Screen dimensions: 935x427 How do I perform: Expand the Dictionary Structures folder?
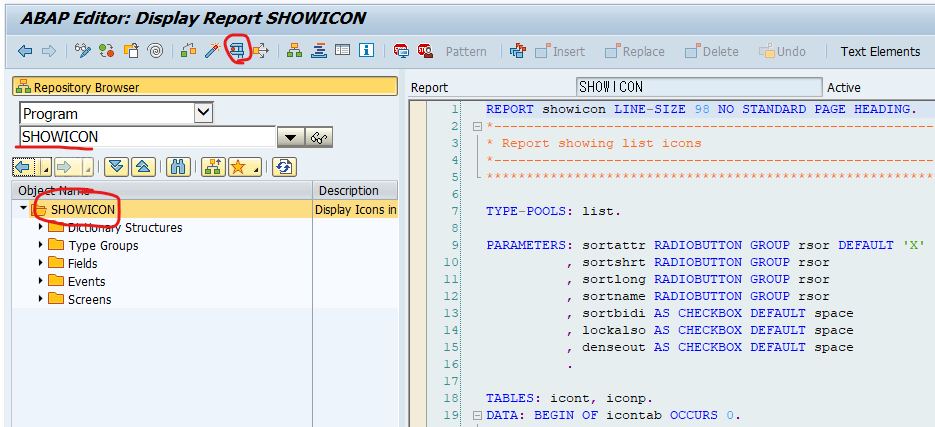[41, 227]
